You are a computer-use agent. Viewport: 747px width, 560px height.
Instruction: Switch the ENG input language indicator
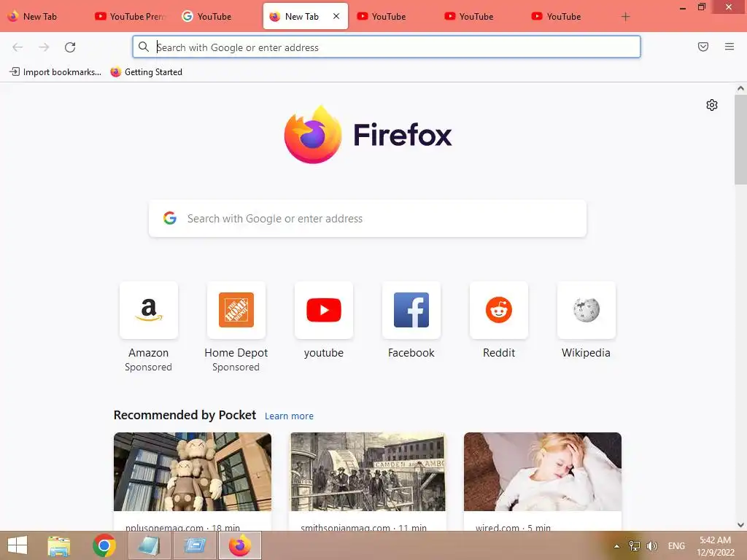coord(676,546)
